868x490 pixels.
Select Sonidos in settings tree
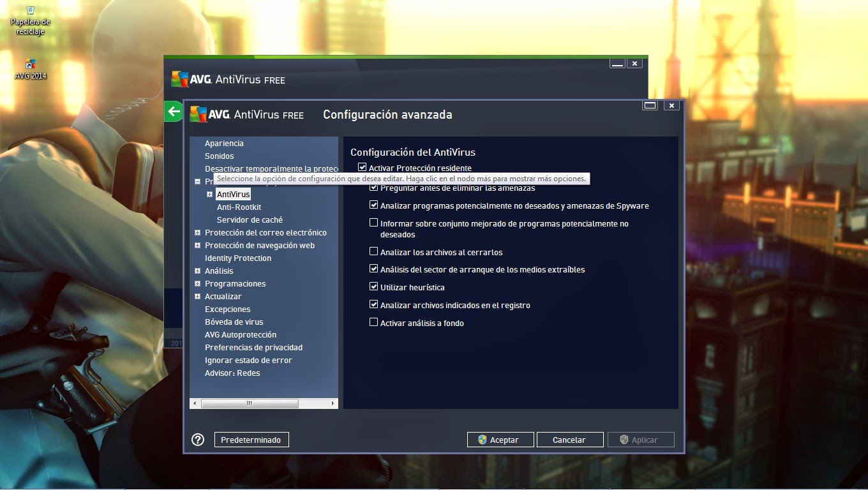(x=219, y=156)
